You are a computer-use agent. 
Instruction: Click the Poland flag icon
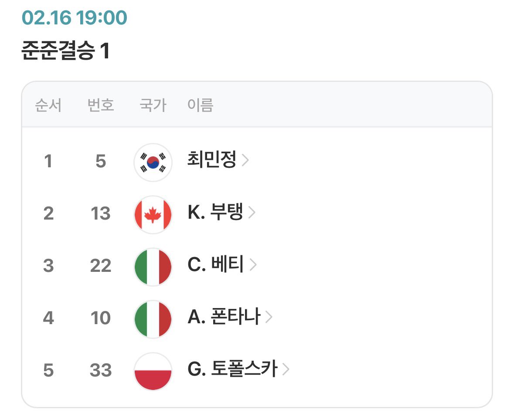pos(153,371)
